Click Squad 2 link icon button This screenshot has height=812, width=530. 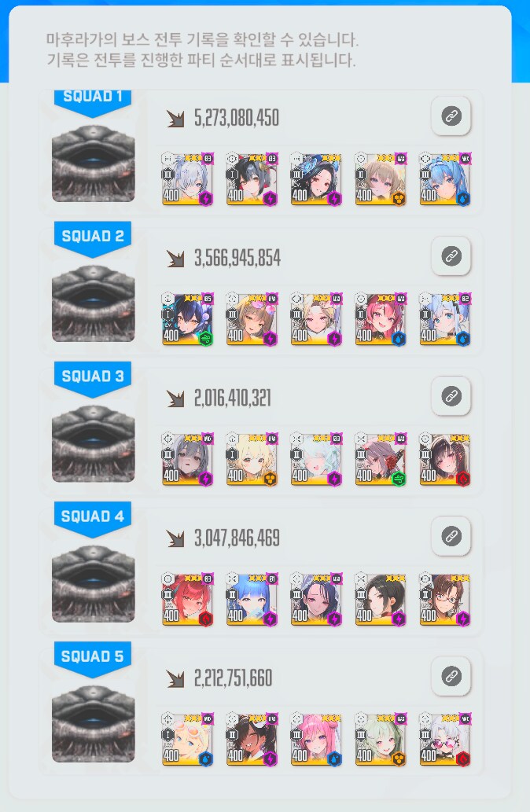point(451,255)
